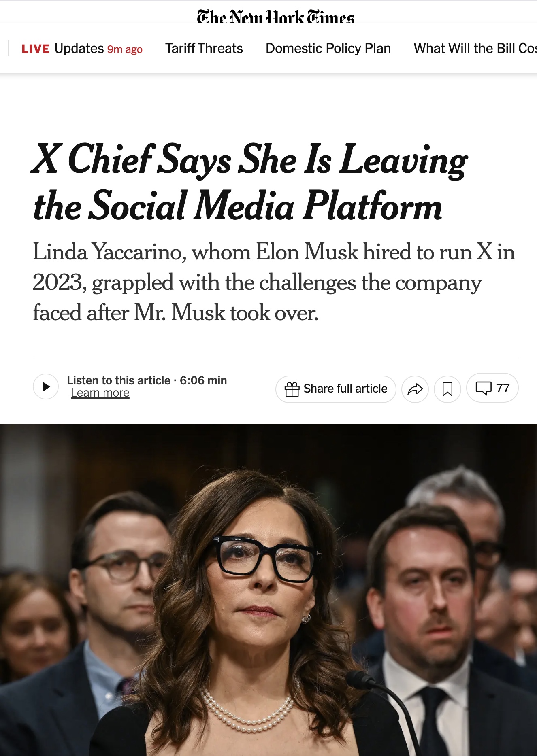
Task: Click the 6:06 min audio duration
Action: [203, 380]
